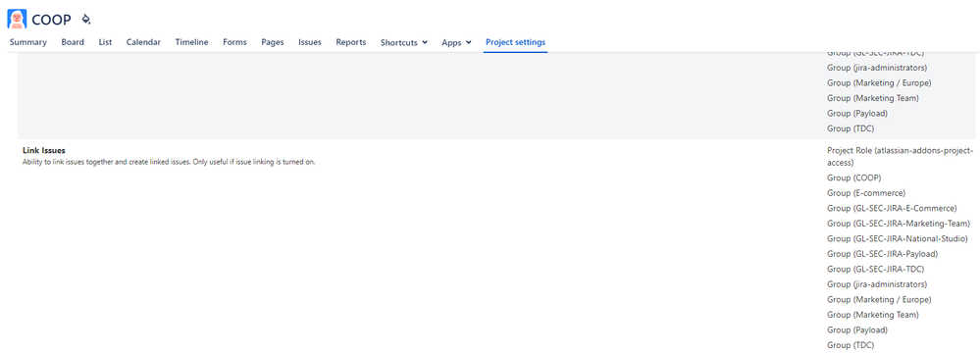
Task: Click Group (GL-SEC-JIRA-National-Studio) entry
Action: pos(898,238)
